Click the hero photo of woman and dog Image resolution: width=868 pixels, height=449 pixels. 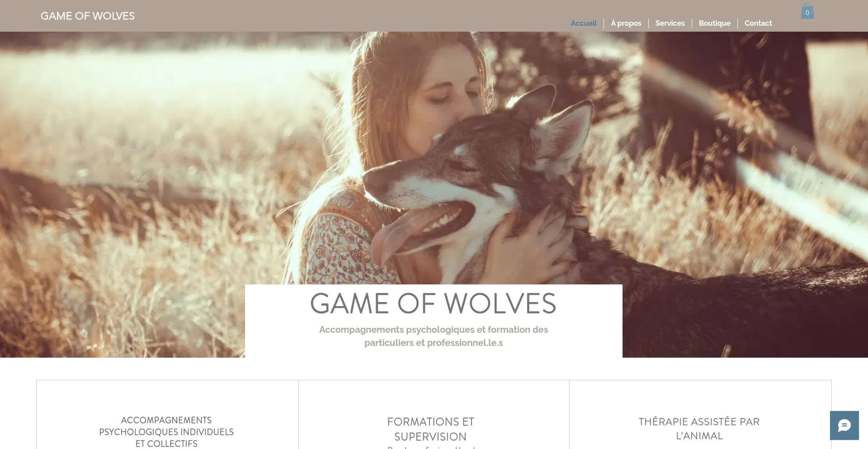434,158
